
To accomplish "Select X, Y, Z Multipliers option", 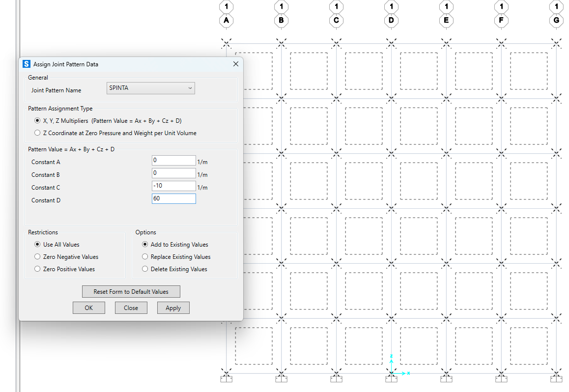I will [37, 121].
